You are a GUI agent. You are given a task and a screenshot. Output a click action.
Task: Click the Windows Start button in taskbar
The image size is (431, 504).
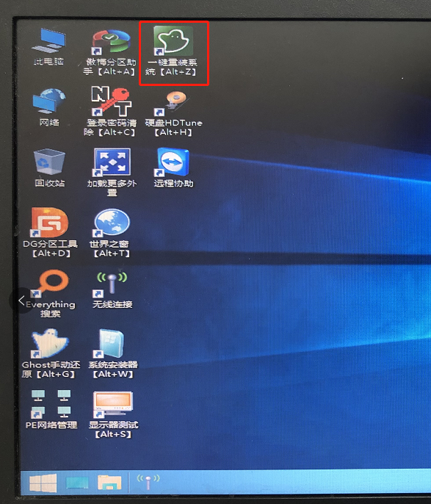click(x=43, y=483)
